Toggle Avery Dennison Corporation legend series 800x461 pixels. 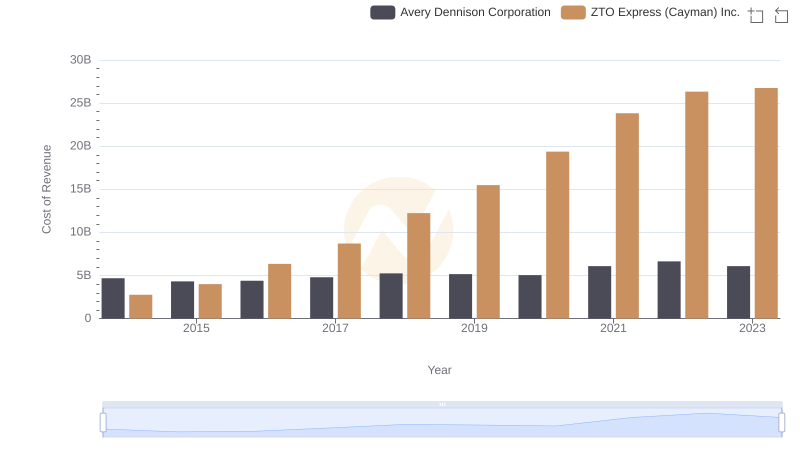click(x=460, y=12)
